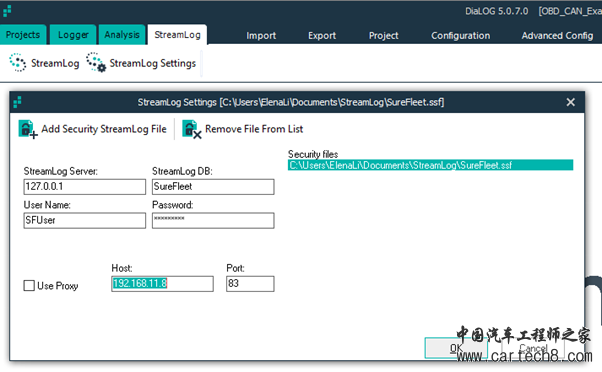Click the DiaLOG app logo icon

coord(7,11)
